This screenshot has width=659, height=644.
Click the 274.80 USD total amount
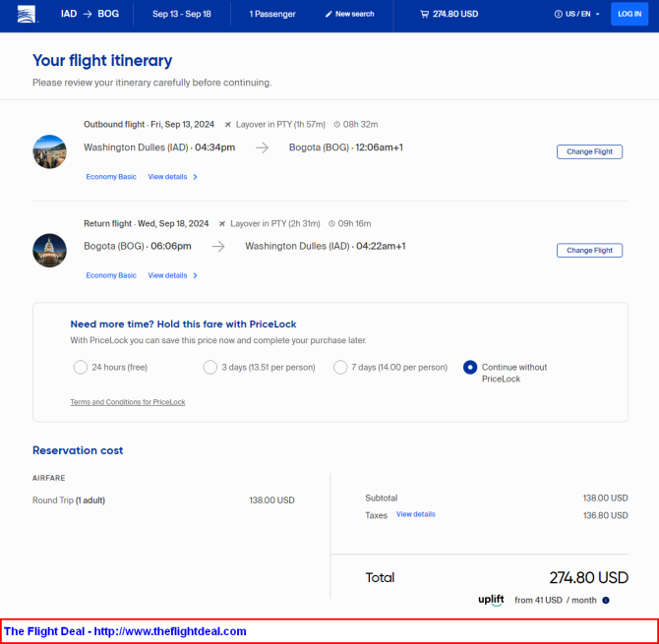tap(588, 577)
